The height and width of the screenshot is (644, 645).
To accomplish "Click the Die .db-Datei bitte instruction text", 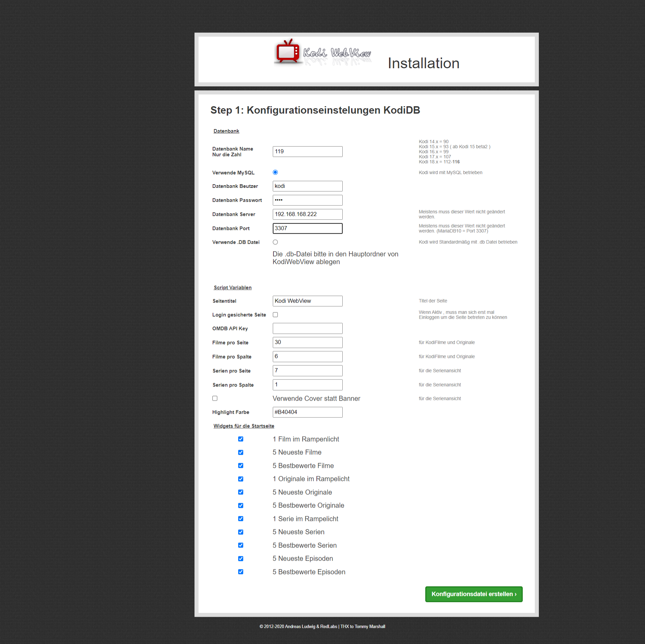I will click(x=335, y=258).
